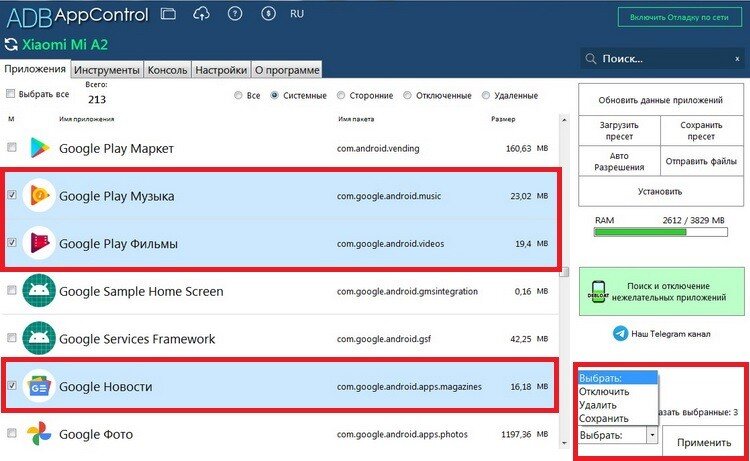This screenshot has width=750, height=461.
Task: Check the Google Play Маркет checkbox
Action: (x=12, y=147)
